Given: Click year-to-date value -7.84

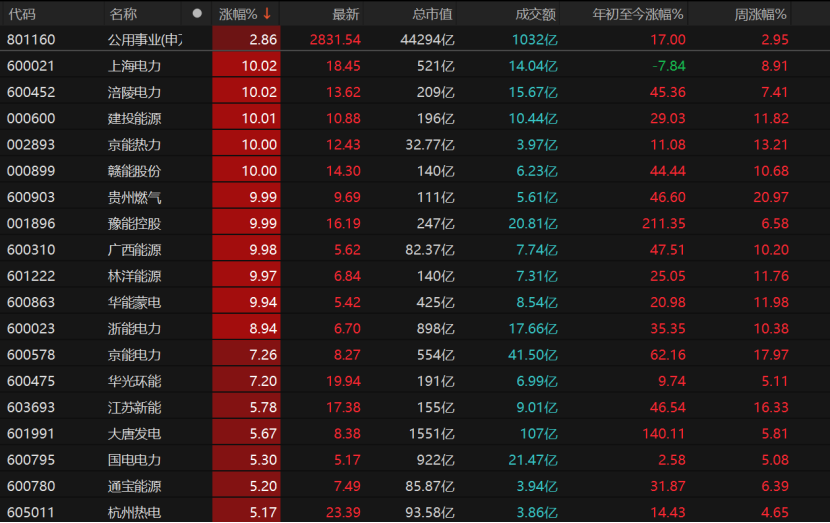Looking at the screenshot, I should pos(669,66).
